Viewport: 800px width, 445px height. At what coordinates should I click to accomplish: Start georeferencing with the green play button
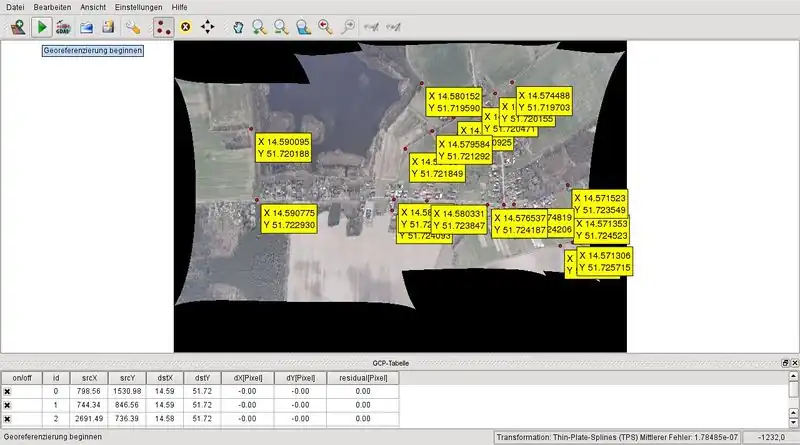[42, 26]
